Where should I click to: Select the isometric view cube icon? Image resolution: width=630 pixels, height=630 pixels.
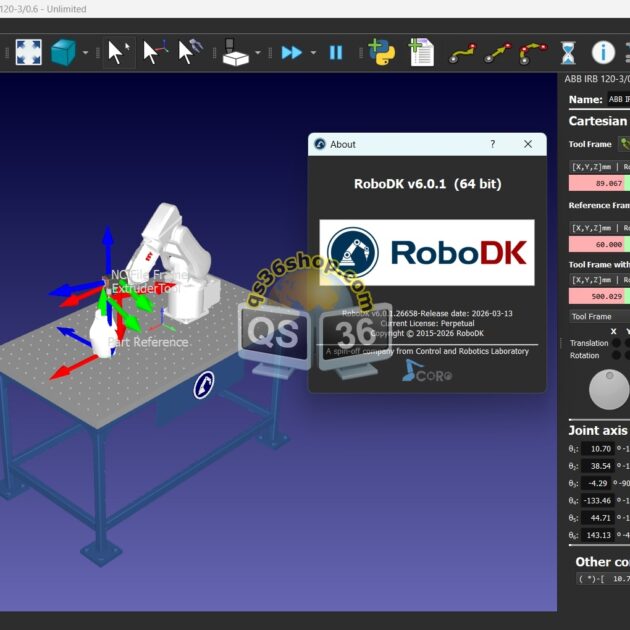tap(64, 52)
